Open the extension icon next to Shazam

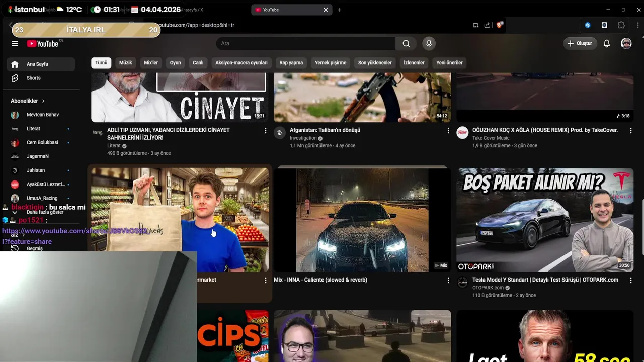click(x=604, y=25)
